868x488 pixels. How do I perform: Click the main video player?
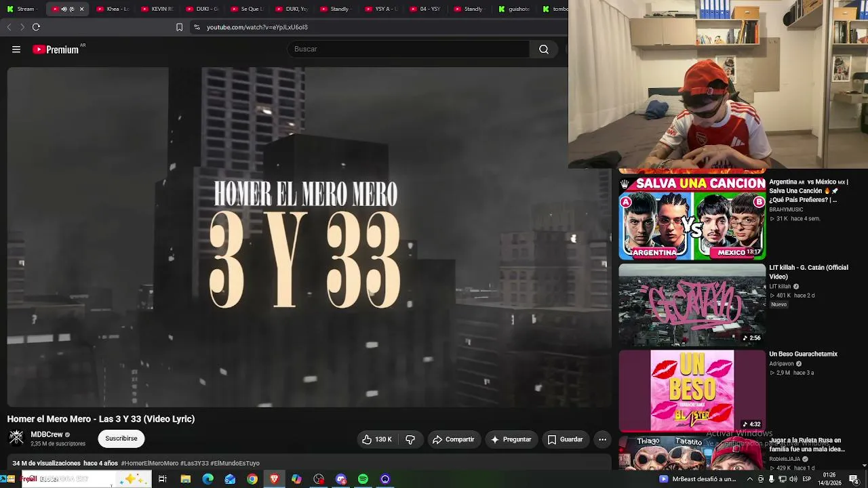(x=309, y=237)
